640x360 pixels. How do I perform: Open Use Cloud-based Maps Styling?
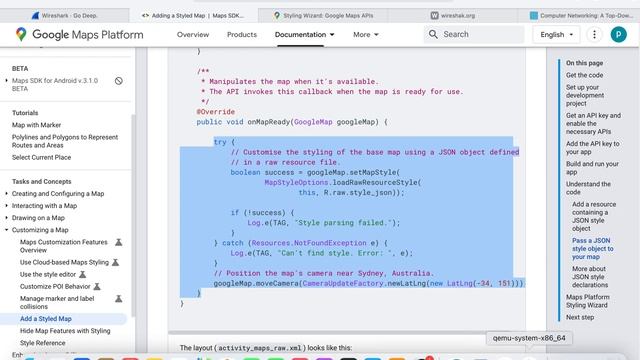64,262
